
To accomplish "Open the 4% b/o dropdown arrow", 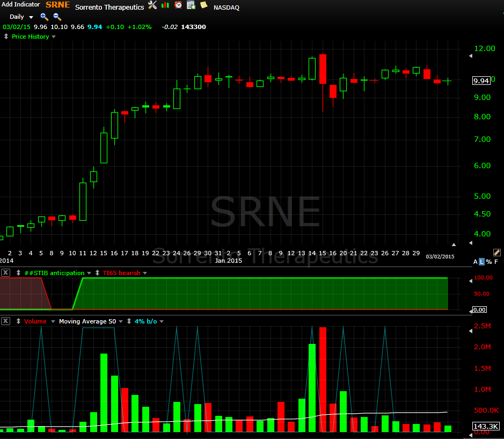I will (x=162, y=321).
